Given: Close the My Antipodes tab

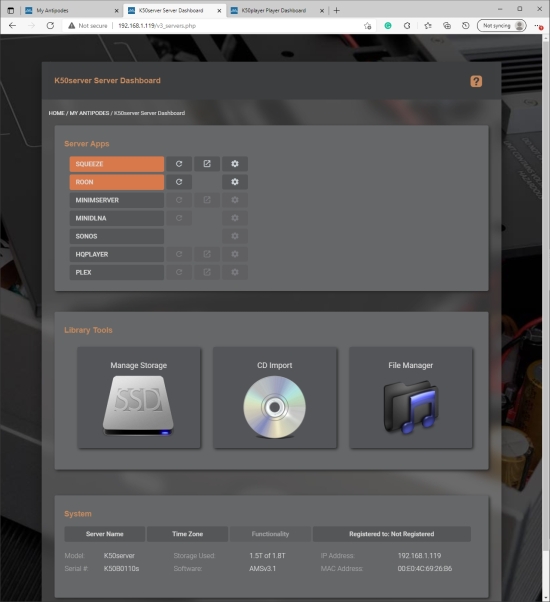Looking at the screenshot, I should (x=116, y=11).
